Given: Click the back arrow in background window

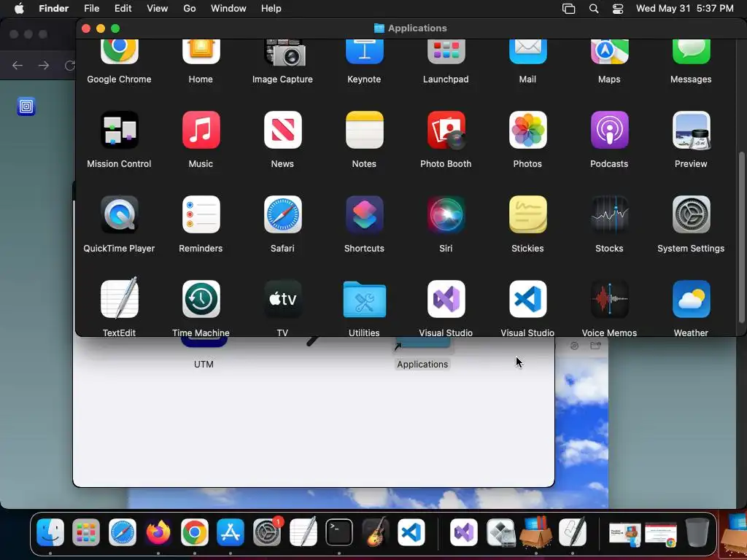Looking at the screenshot, I should point(18,65).
